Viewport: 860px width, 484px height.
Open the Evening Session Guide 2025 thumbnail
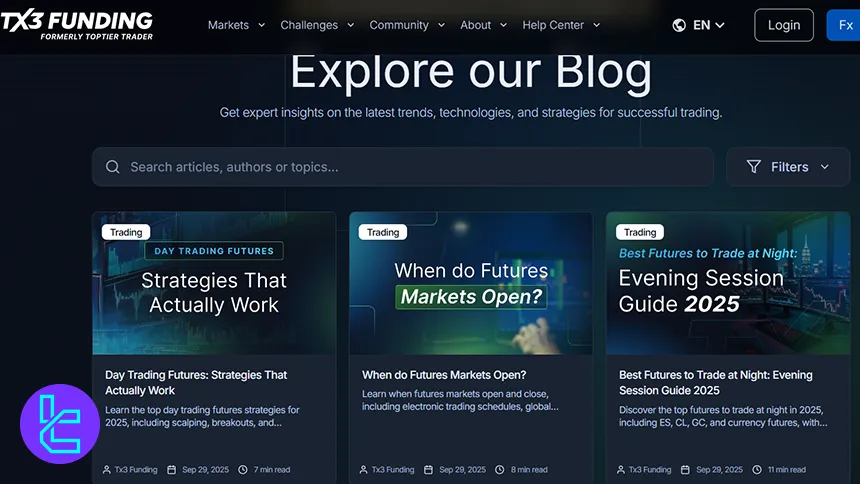(728, 283)
